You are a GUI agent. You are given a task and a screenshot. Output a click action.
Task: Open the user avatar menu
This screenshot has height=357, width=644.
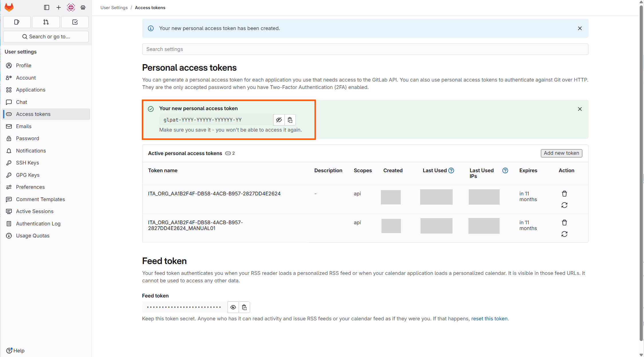71,7
